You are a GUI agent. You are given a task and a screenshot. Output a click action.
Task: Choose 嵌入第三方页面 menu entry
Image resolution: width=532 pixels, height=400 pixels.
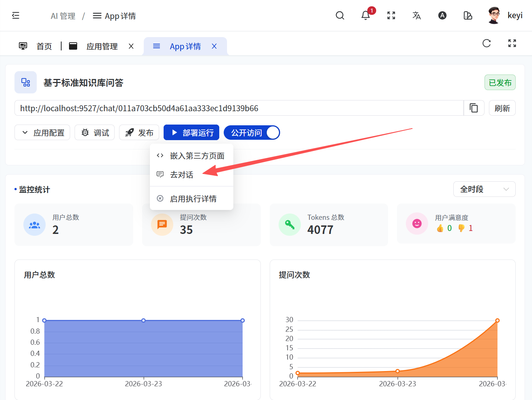coord(197,156)
